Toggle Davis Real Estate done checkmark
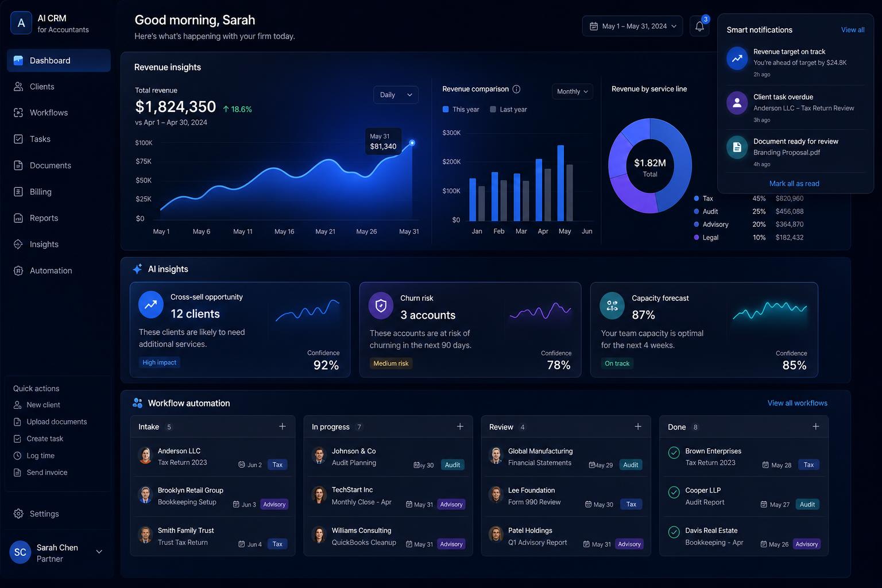 674,532
